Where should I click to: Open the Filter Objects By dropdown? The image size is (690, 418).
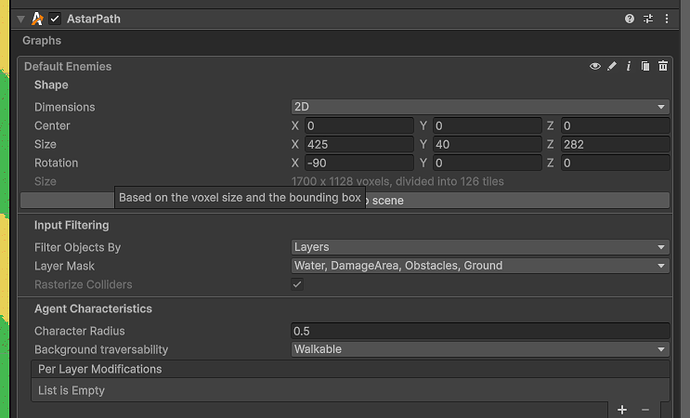[479, 247]
